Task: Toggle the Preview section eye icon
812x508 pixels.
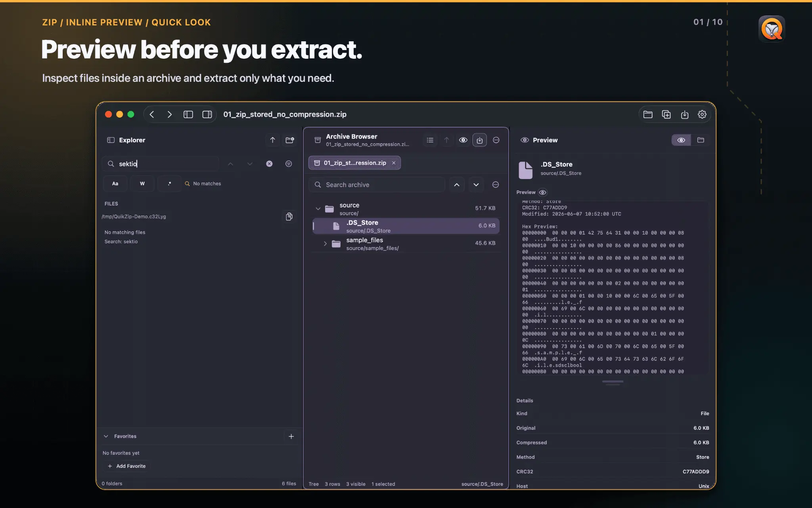Action: pos(542,192)
